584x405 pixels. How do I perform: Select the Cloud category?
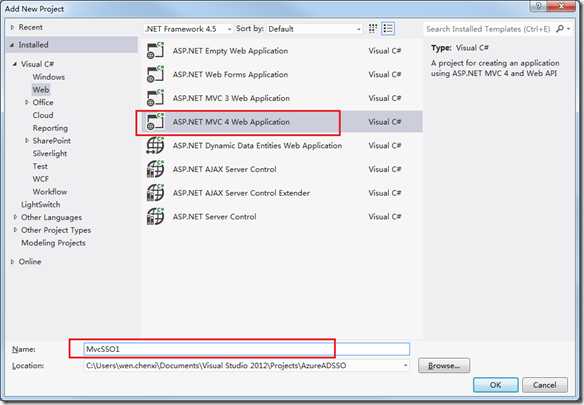(43, 115)
